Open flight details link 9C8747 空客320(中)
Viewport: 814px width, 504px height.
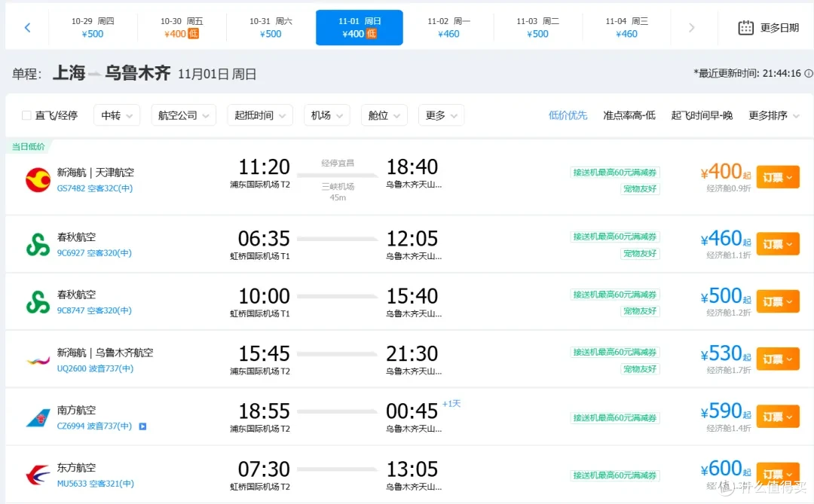[x=94, y=310]
